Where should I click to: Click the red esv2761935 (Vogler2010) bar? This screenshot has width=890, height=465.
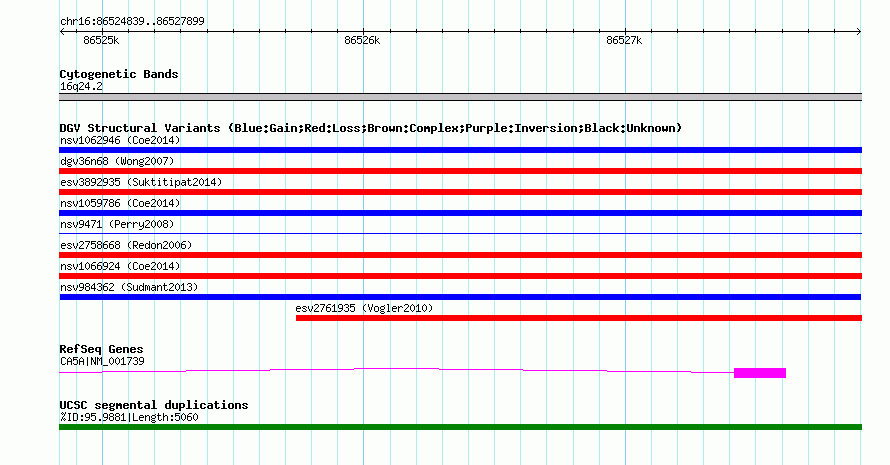click(x=579, y=318)
